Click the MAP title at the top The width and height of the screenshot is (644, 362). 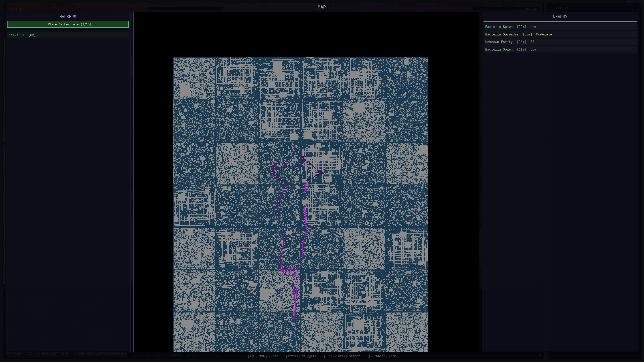click(321, 7)
